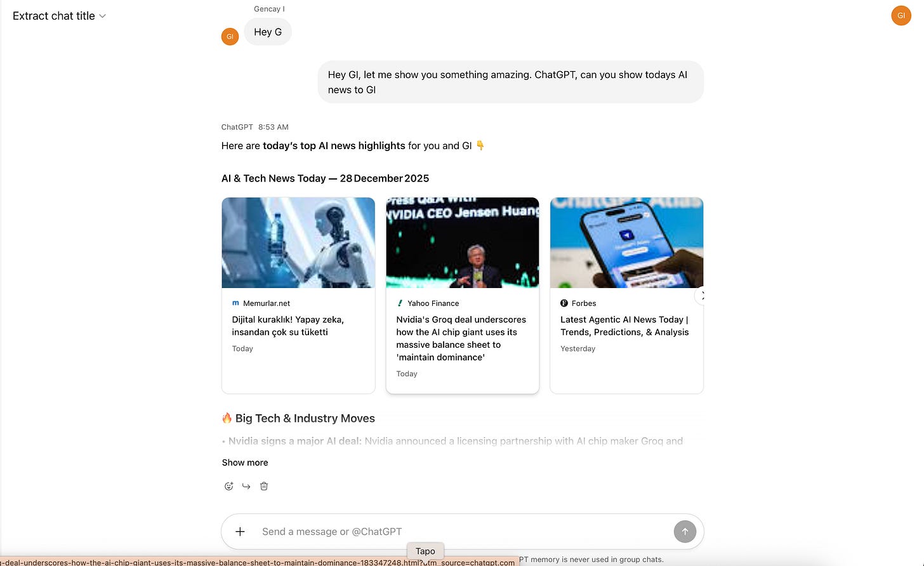Click the Forbes source icon

[x=564, y=303]
